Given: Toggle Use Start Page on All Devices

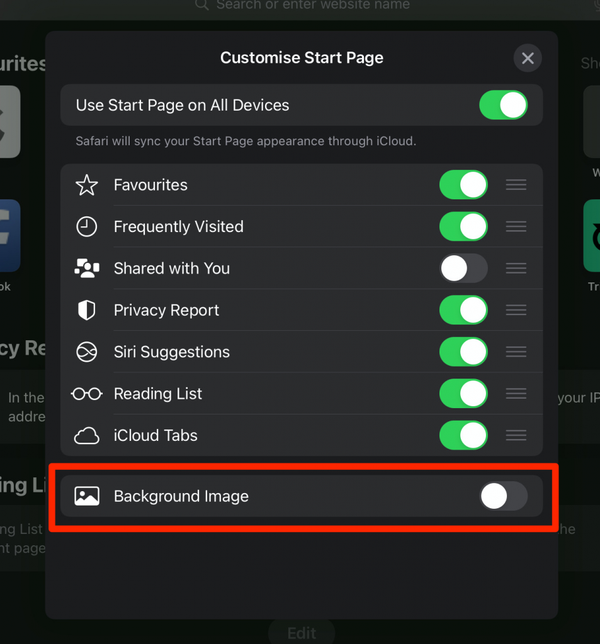Looking at the screenshot, I should click(503, 105).
